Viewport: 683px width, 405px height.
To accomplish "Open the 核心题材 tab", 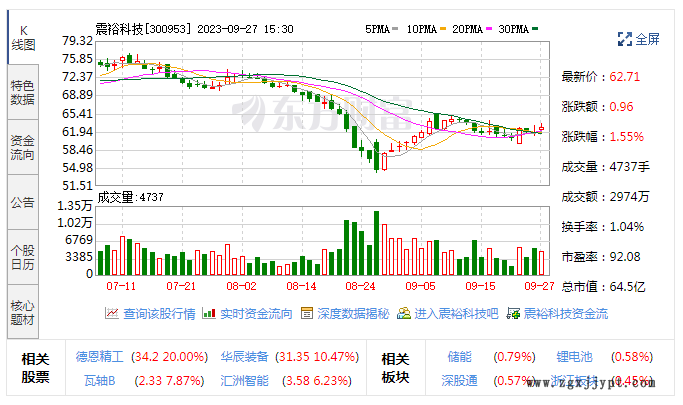I will tap(23, 312).
